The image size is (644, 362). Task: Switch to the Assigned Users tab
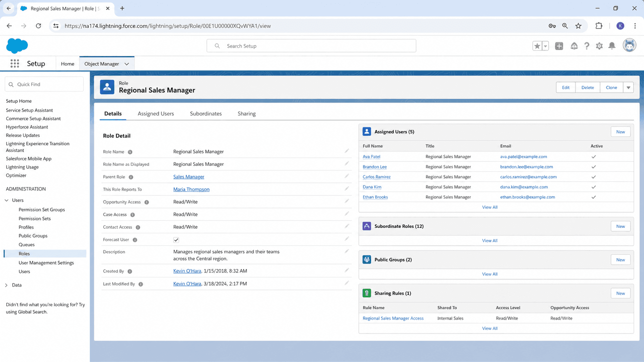pyautogui.click(x=156, y=113)
